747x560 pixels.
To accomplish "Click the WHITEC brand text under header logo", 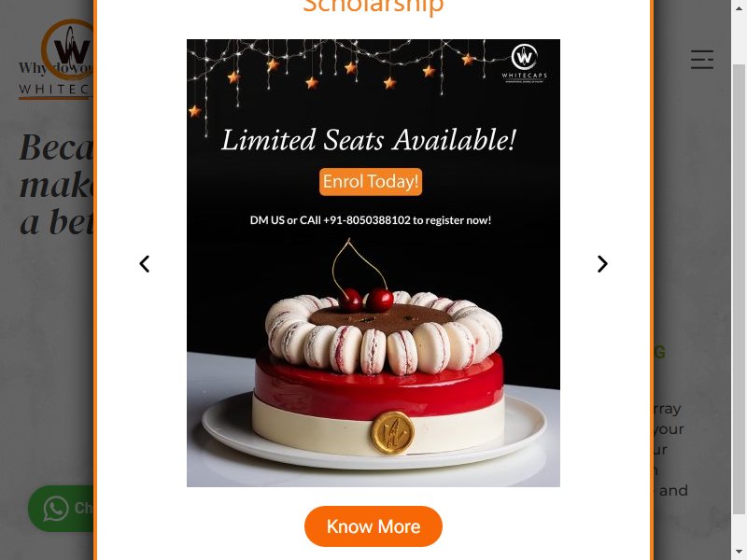I will click(x=55, y=89).
